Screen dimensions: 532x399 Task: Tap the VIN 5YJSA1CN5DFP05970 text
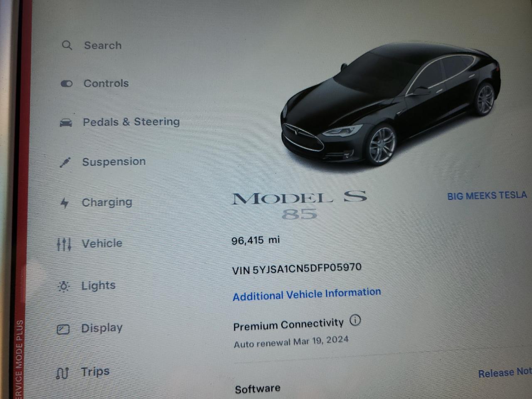click(297, 268)
